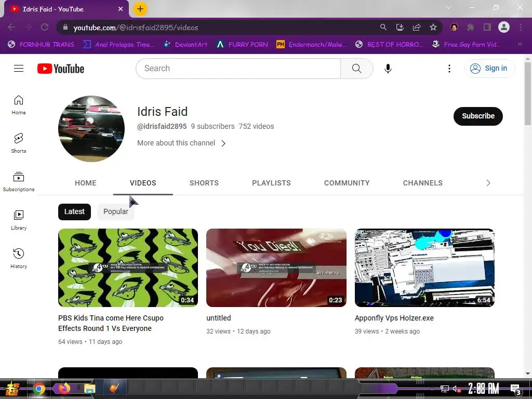Open Chrome from taskbar
Viewport: 532px width, 399px height.
click(39, 389)
